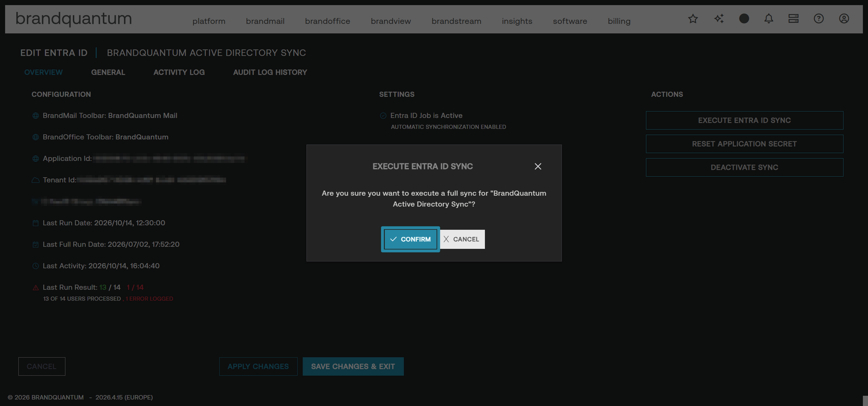Click the Deactivate Sync button
Viewport: 868px width, 406px height.
744,167
